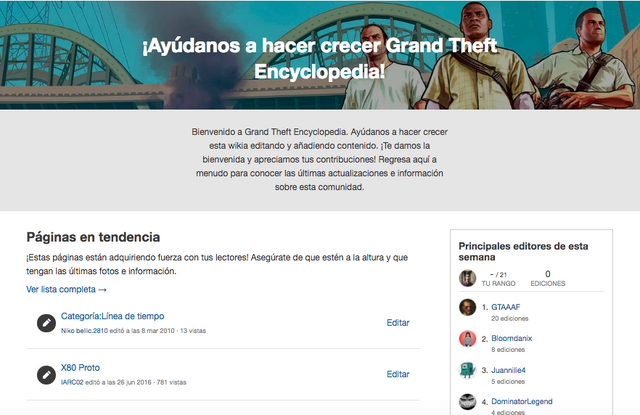Click banner title Ayúdanos a hacer crecer

pos(320,58)
